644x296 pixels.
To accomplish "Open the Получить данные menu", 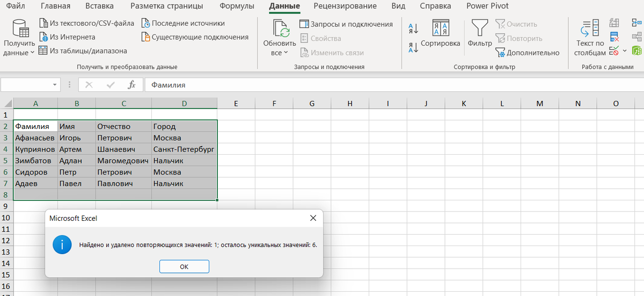I will coord(19,38).
